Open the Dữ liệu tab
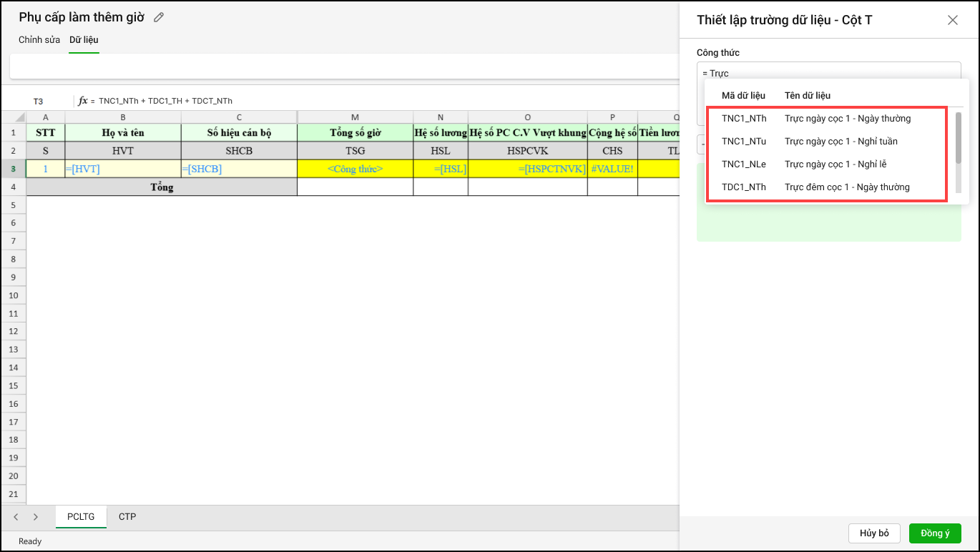The height and width of the screenshot is (552, 980). point(84,40)
